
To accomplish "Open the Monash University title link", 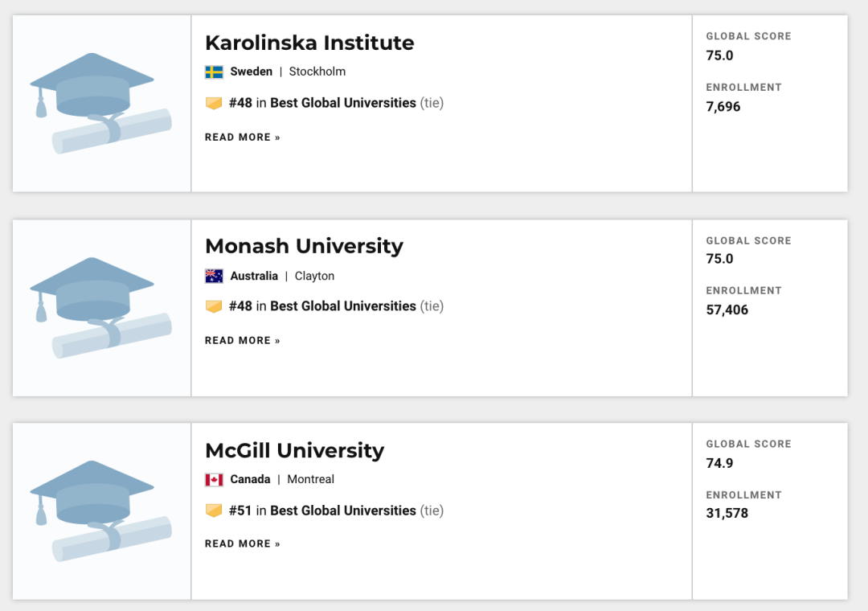I will tap(304, 246).
